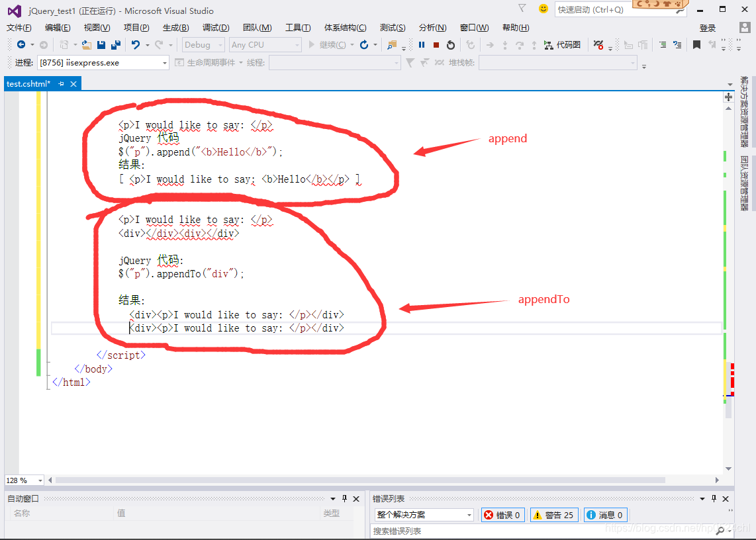Click the 名称 column header
Image resolution: width=756 pixels, height=540 pixels.
pos(22,514)
